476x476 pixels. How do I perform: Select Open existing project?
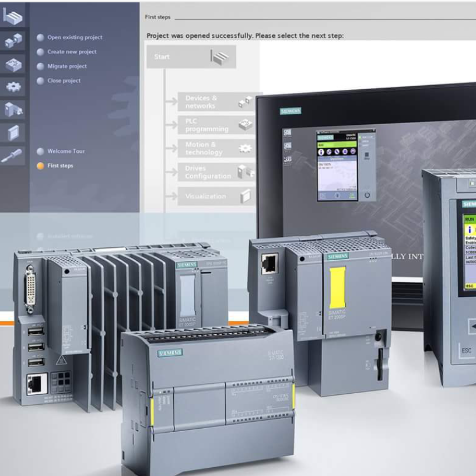click(x=75, y=37)
